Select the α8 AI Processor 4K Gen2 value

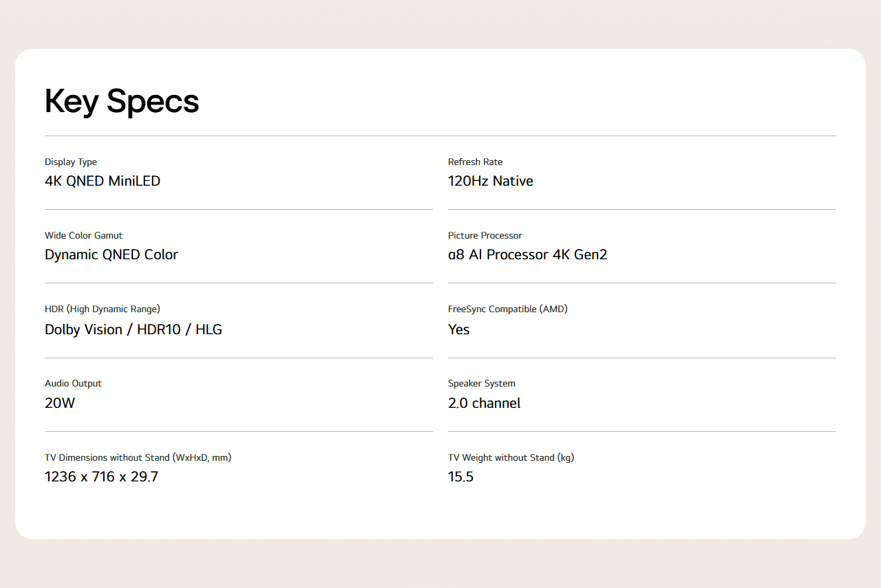[527, 254]
